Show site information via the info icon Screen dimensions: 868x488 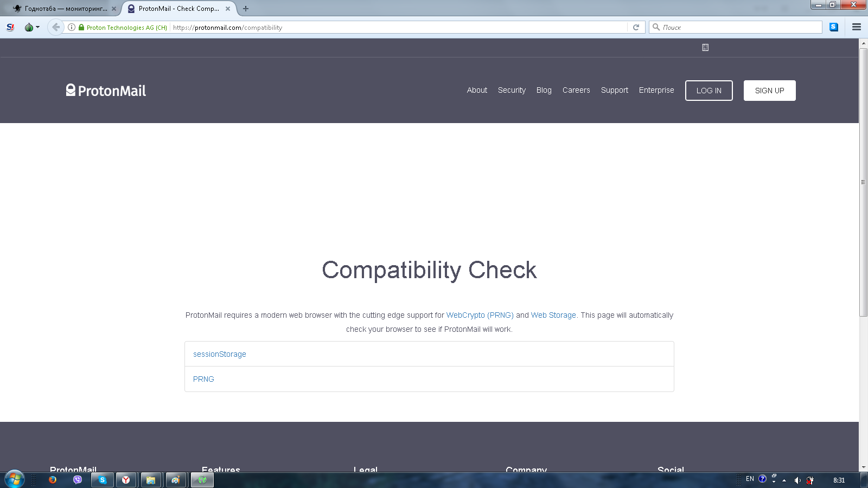tap(72, 27)
